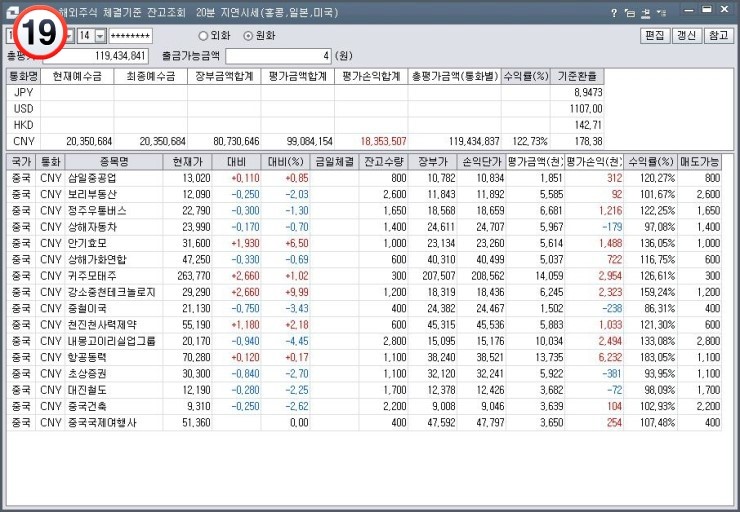Select the HKD currency row
This screenshot has height=512, width=740.
click(x=305, y=125)
